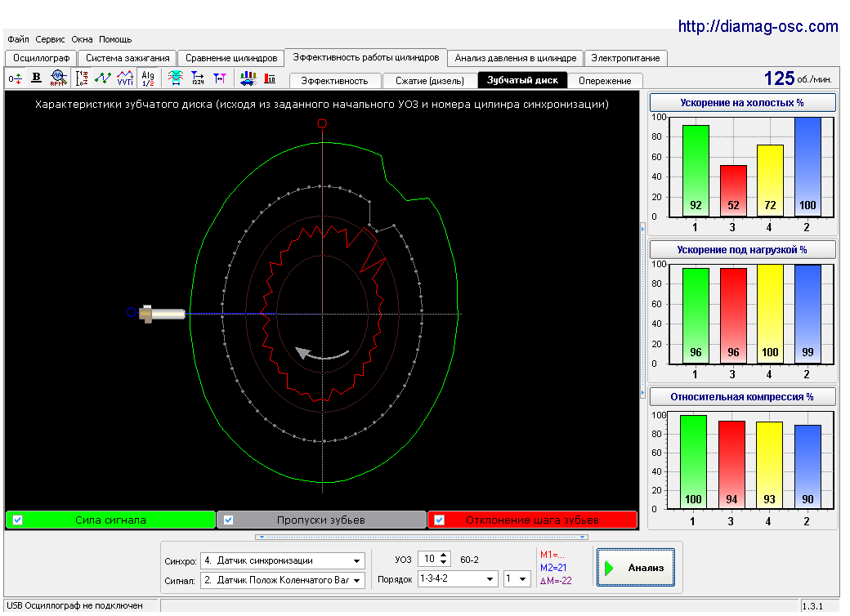The height and width of the screenshot is (616, 850).
Task: Click the Ускорение под нагрузкой % header
Action: [743, 250]
